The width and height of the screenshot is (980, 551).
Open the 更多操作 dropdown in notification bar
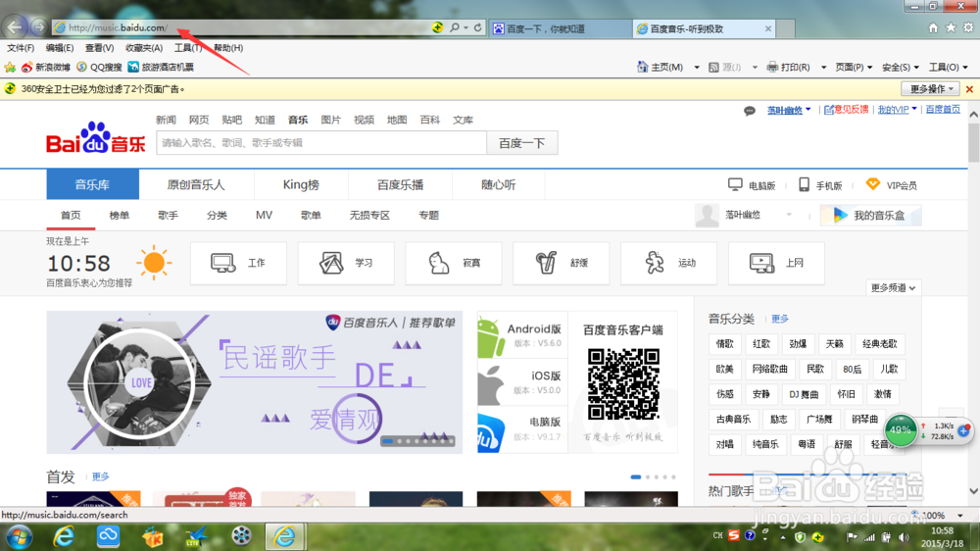point(931,89)
